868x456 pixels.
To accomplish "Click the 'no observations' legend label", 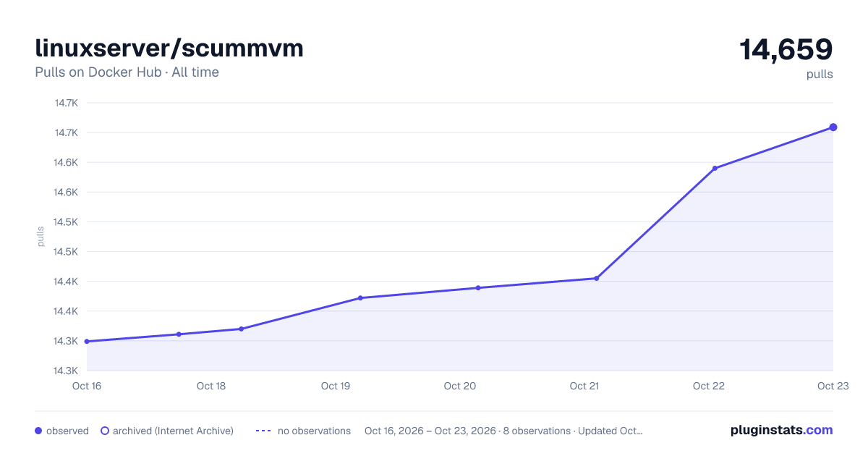I will (314, 431).
